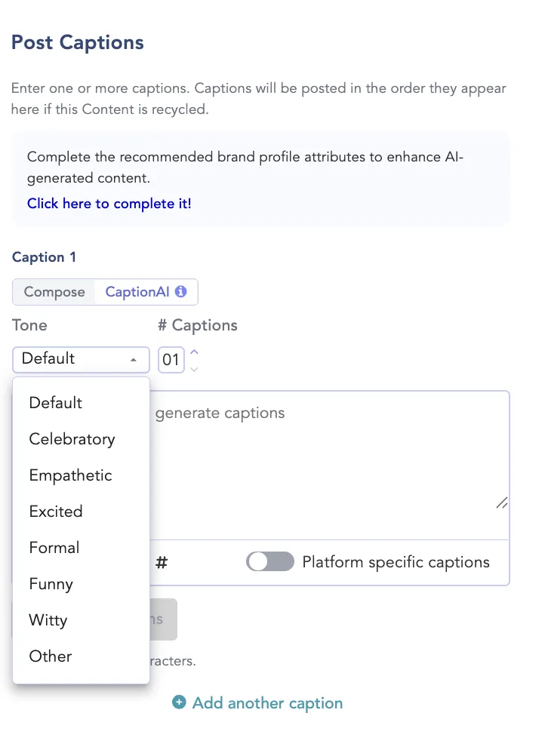Click the Add another caption link
This screenshot has height=756, width=545.
point(267,703)
